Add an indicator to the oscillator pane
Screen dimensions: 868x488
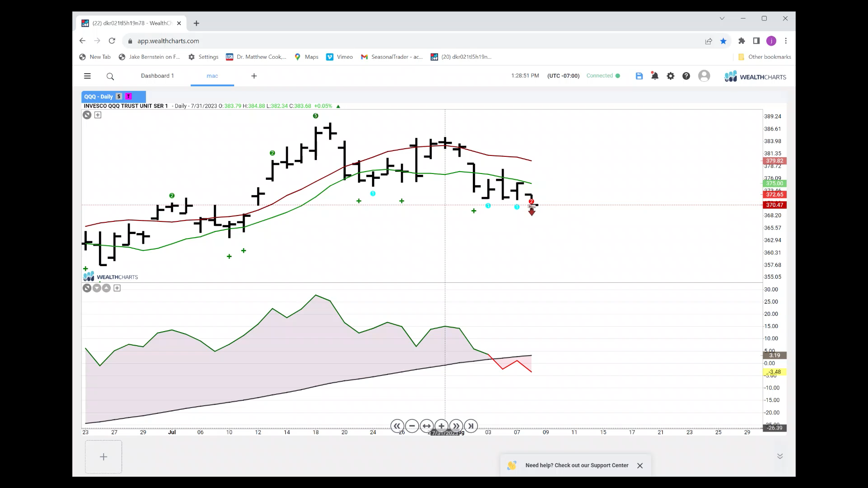(x=117, y=288)
